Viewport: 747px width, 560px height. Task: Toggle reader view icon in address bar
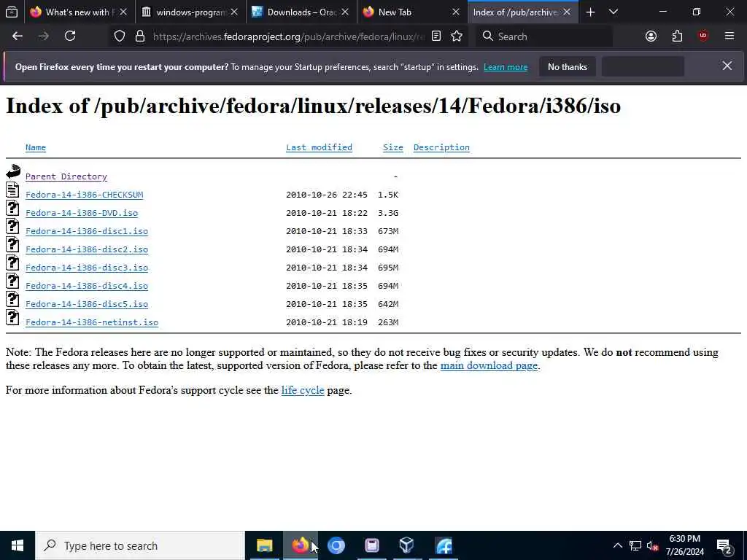click(436, 36)
